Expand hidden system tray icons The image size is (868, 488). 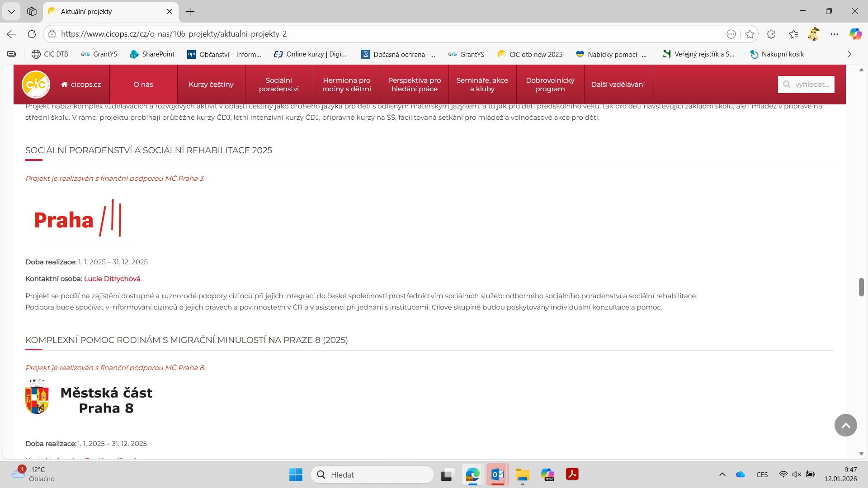[722, 474]
